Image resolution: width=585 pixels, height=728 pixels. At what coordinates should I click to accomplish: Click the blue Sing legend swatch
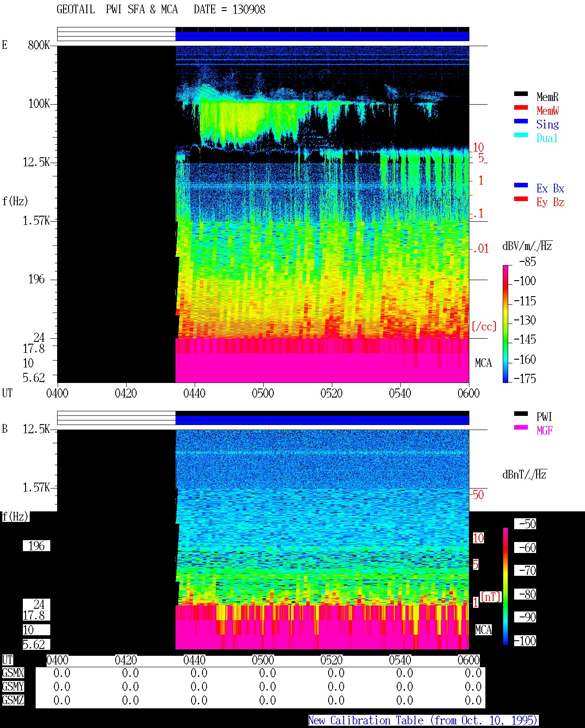point(521,121)
